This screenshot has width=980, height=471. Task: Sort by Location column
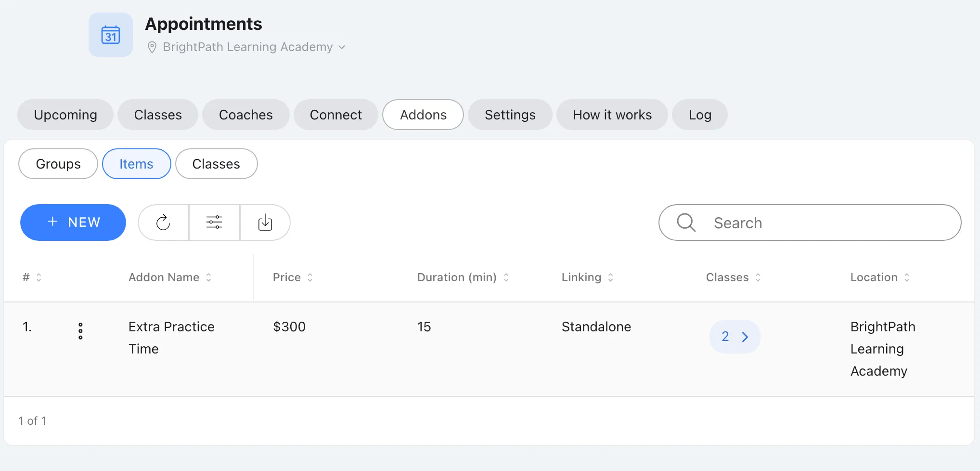pyautogui.click(x=880, y=277)
